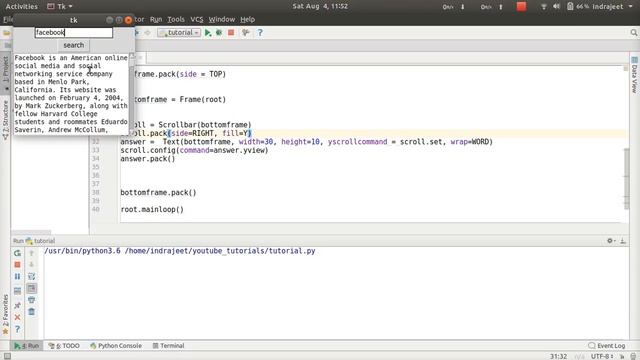Restore layout icon in Run panel

17,291
